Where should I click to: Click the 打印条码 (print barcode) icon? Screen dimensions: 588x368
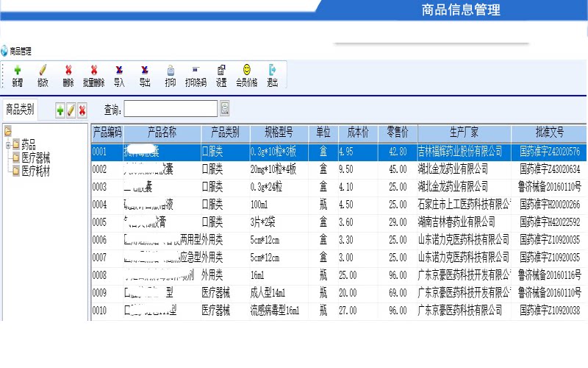tap(196, 70)
